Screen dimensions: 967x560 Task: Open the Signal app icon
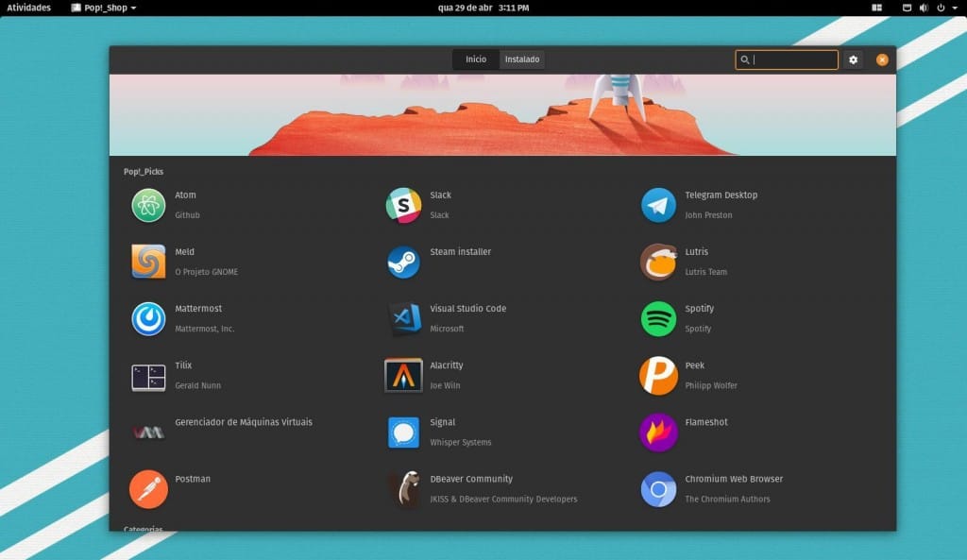click(x=402, y=432)
